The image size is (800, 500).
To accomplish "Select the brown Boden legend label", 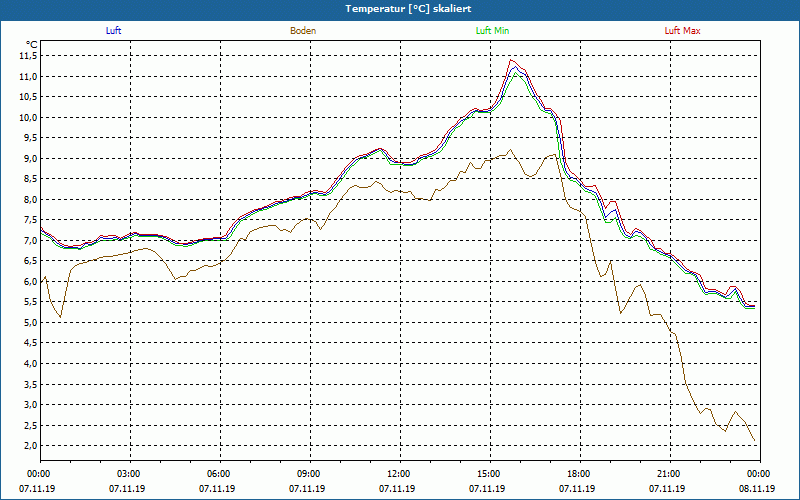I will (303, 31).
